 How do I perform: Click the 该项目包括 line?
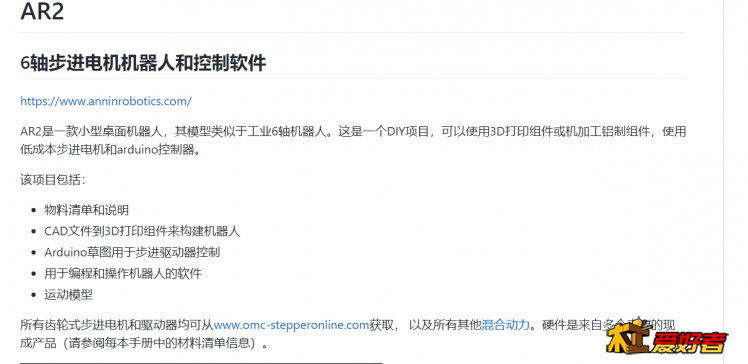[x=52, y=180]
